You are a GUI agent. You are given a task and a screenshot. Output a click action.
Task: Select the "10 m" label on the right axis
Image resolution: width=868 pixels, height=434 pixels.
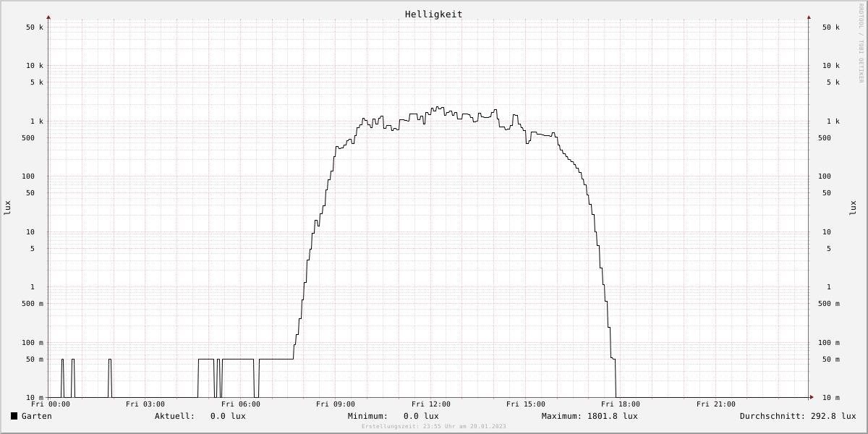[x=831, y=398]
